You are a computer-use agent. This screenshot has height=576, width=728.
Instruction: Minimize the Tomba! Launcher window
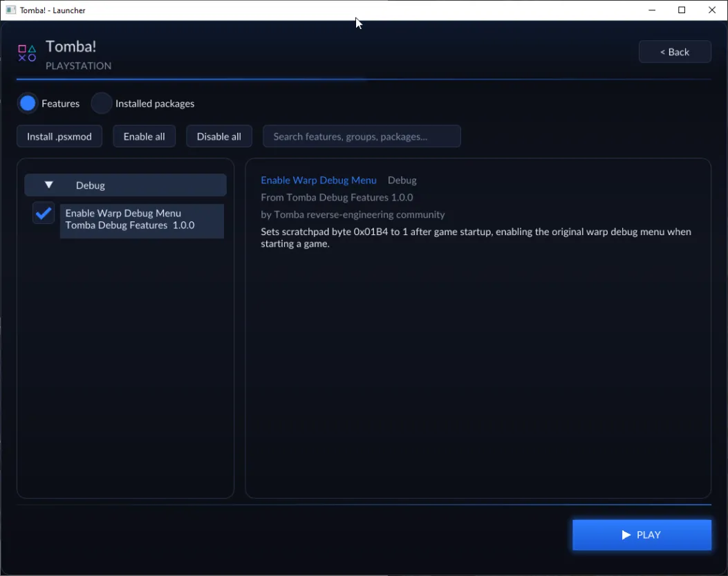pyautogui.click(x=652, y=10)
